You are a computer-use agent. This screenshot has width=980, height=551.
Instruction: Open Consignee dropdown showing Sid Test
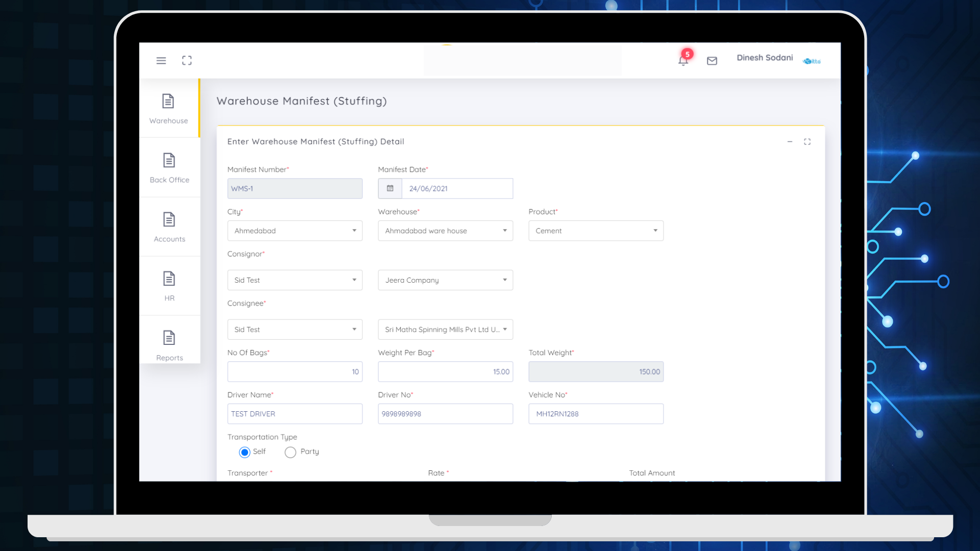coord(295,330)
